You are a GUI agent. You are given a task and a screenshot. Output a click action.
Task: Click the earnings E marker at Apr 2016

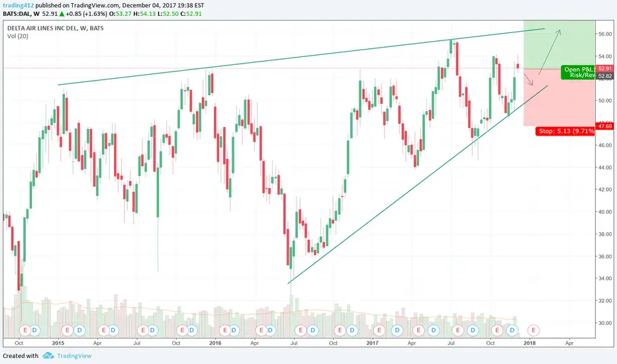261,330
